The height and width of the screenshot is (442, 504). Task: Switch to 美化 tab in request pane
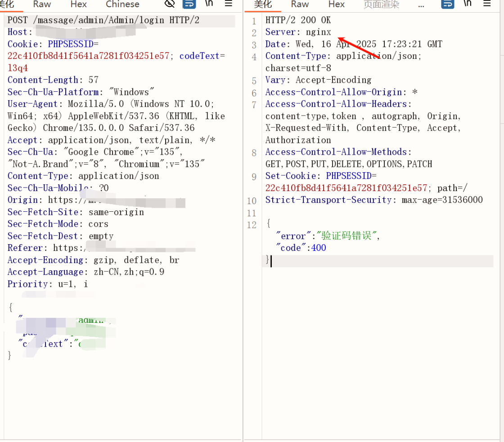pos(7,4)
